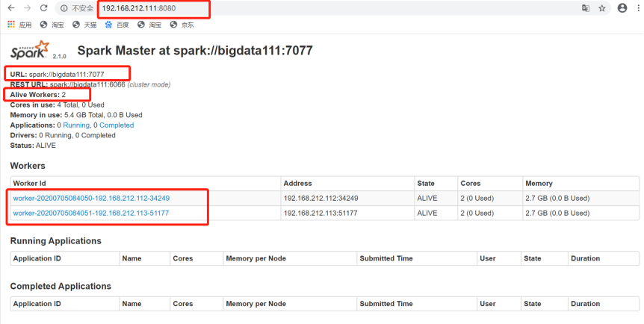Click the URL spark://bigdata111:7077 text line

57,75
